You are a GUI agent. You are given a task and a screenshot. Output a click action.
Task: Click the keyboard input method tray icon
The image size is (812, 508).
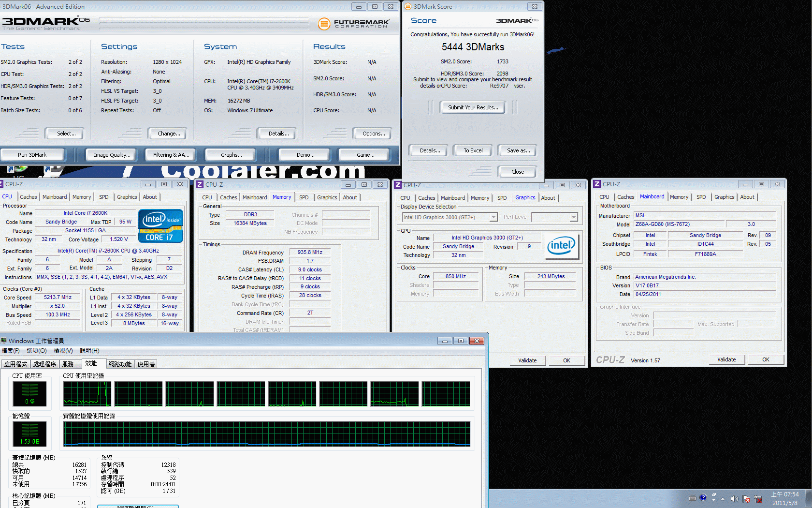(692, 498)
